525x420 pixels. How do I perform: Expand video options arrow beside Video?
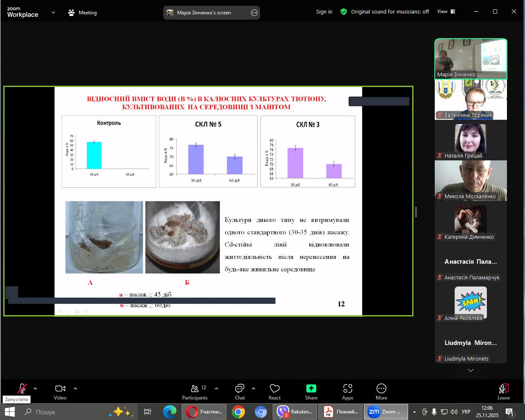(75, 388)
